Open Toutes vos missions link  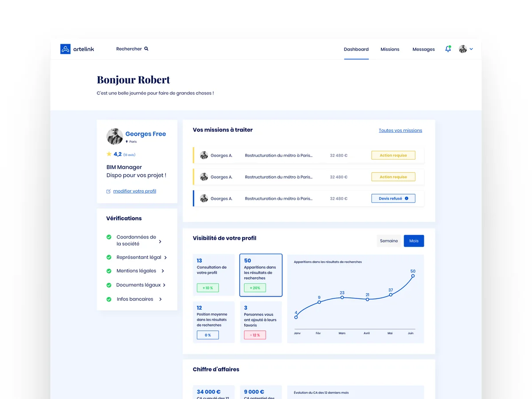pyautogui.click(x=400, y=130)
